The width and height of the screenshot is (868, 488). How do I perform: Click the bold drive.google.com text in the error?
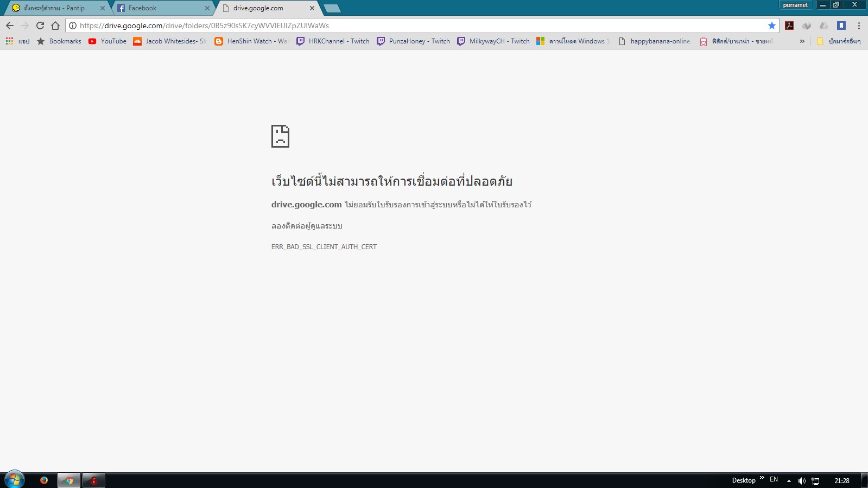pyautogui.click(x=307, y=205)
